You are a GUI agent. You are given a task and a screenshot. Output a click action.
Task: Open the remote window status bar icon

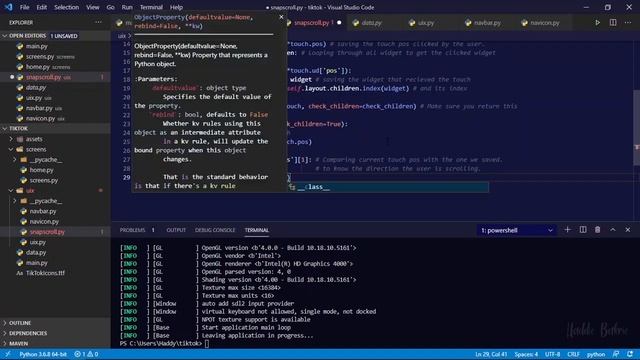point(7,354)
